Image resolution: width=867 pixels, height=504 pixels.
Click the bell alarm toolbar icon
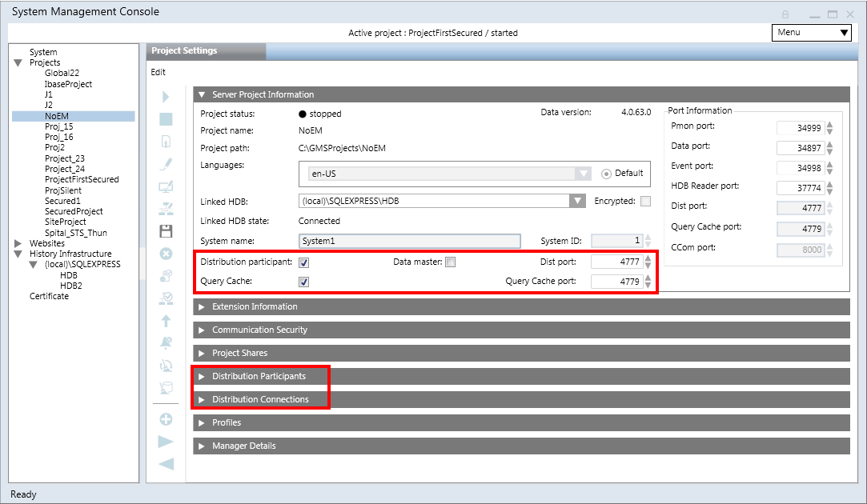167,343
